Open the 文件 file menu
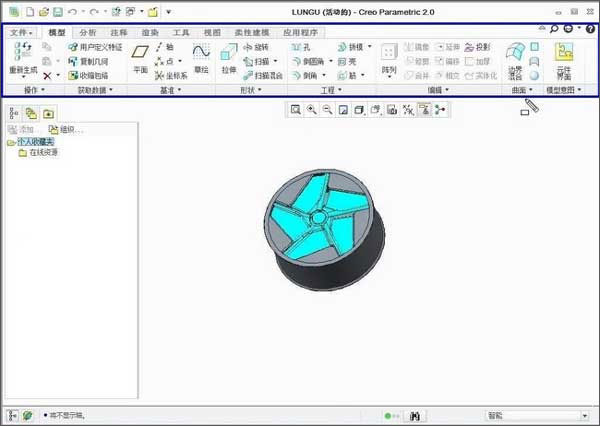This screenshot has width=600, height=426. (21, 33)
